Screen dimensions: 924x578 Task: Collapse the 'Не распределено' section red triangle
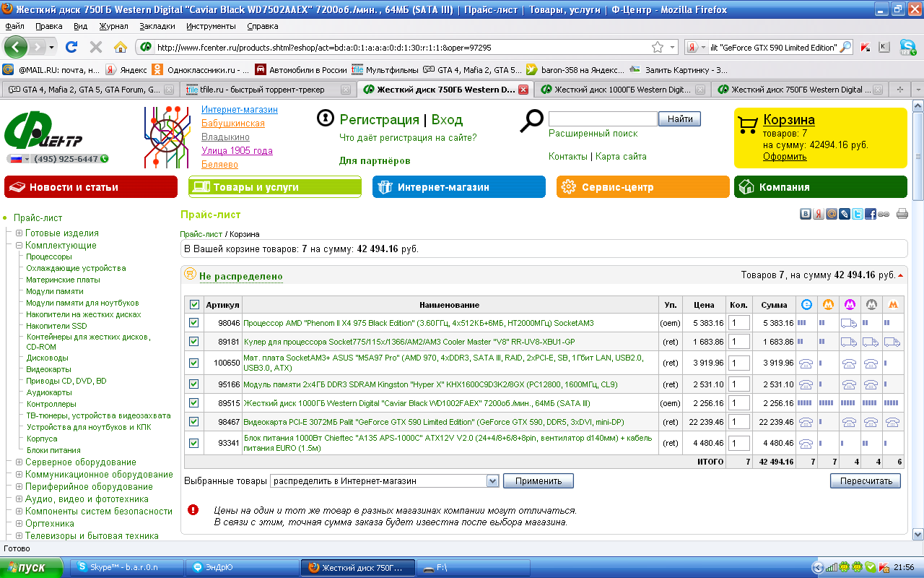[x=900, y=275]
